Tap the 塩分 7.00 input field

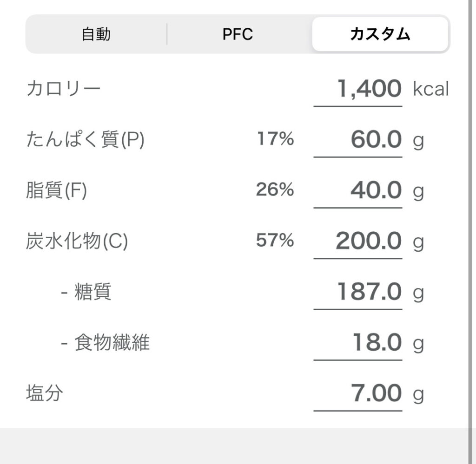point(357,393)
